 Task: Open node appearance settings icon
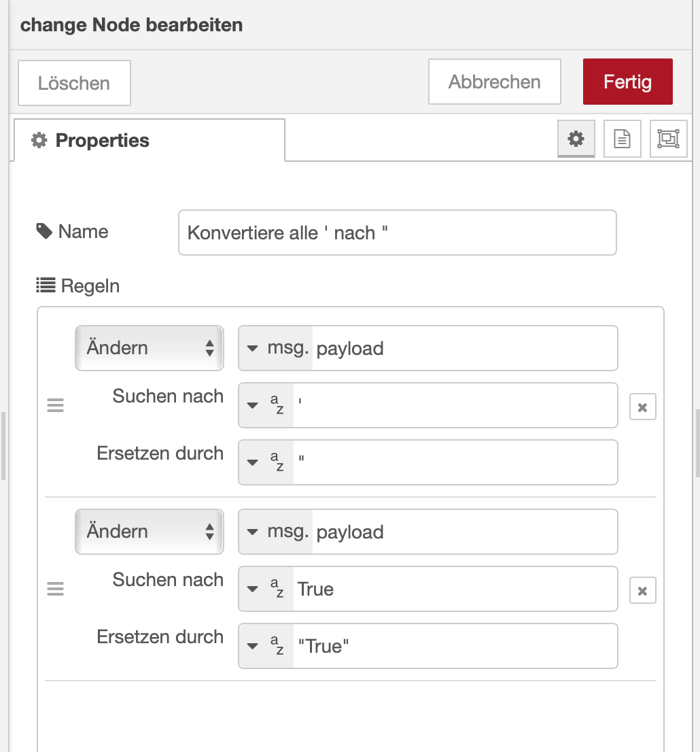(x=668, y=139)
